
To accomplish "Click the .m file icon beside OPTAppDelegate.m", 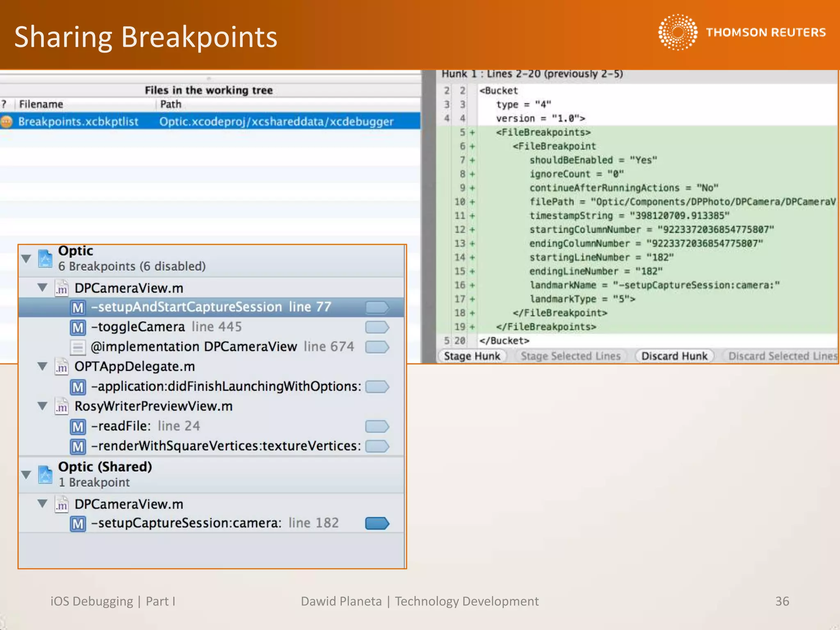I will point(62,367).
